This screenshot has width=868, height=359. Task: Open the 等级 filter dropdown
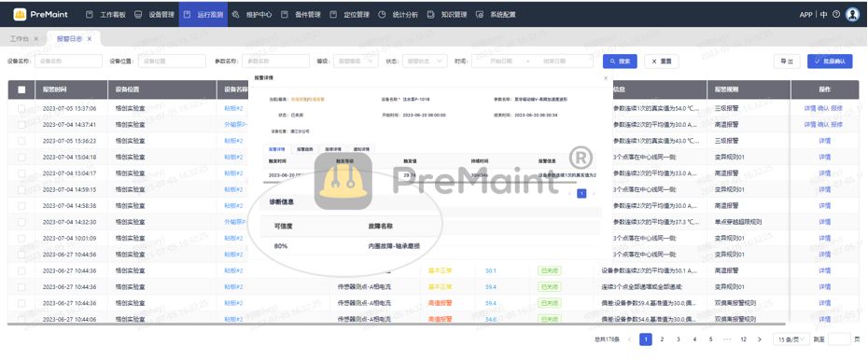356,62
